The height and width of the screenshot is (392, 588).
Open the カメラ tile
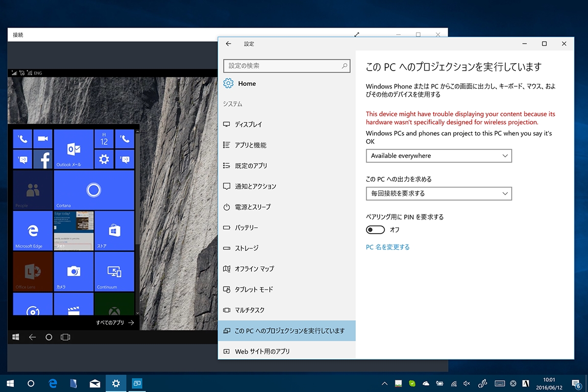(x=73, y=271)
